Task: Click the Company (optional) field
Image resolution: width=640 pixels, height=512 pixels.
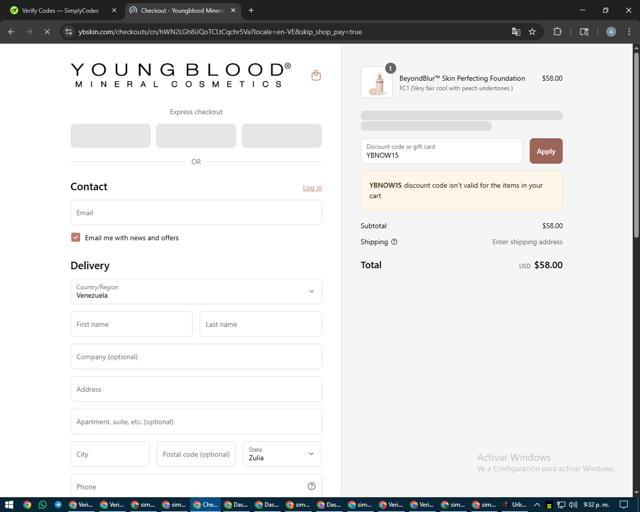Action: coord(196,356)
